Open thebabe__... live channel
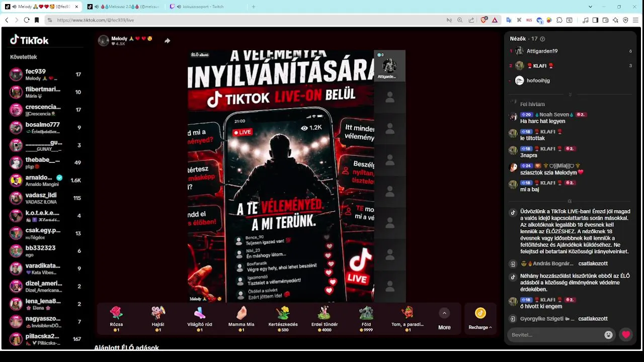This screenshot has width=644, height=362. (x=46, y=163)
